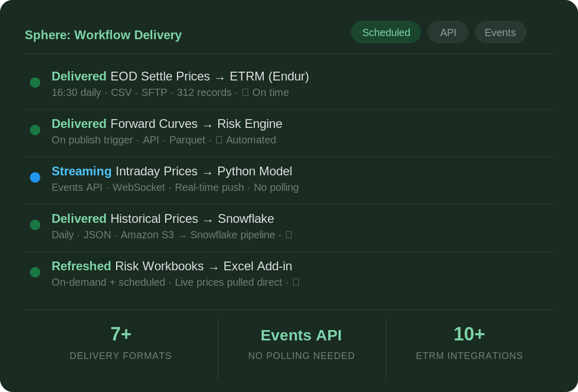This screenshot has width=578, height=392.
Task: Click icon after Live prices pulled direct
Action: (296, 282)
